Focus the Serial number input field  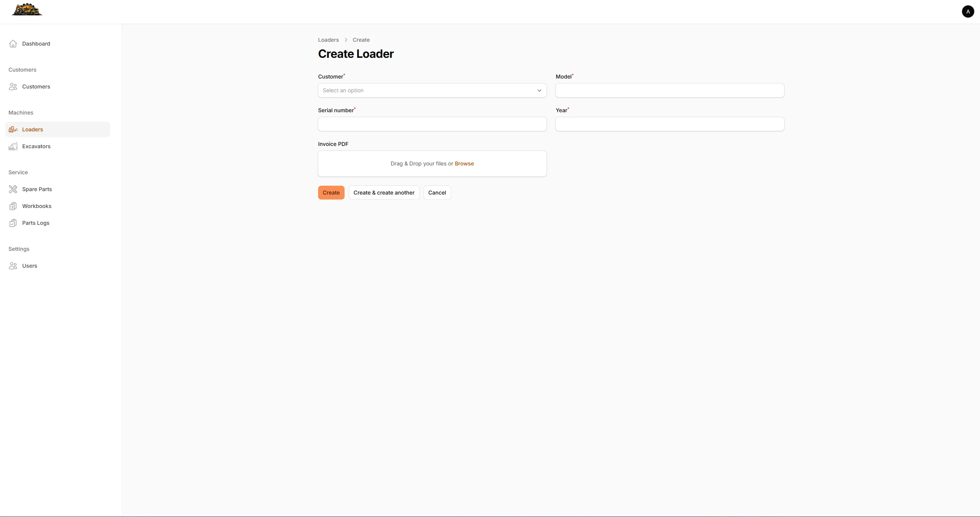[x=432, y=124]
